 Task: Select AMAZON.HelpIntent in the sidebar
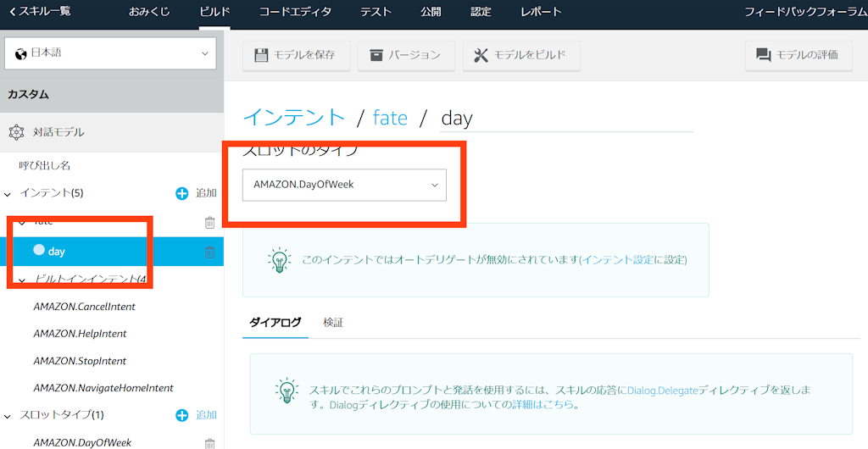tap(80, 334)
